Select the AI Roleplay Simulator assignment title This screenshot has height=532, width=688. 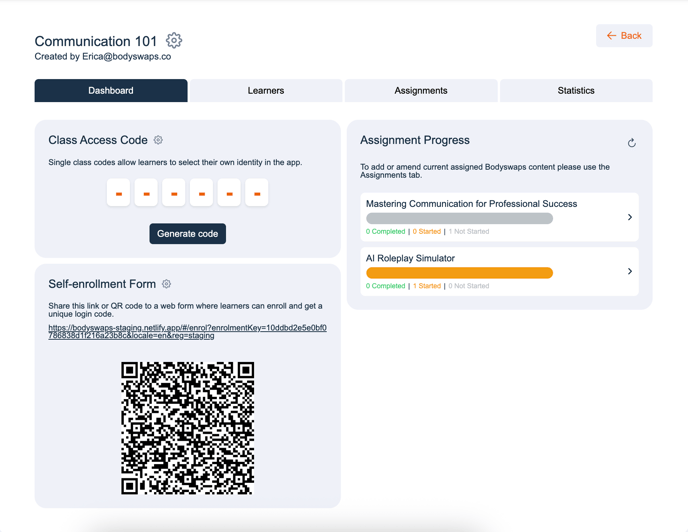pos(410,258)
